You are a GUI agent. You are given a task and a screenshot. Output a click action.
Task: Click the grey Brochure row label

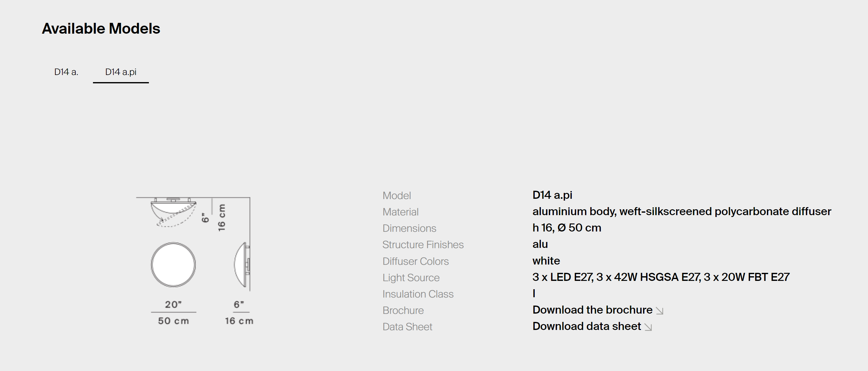click(403, 311)
